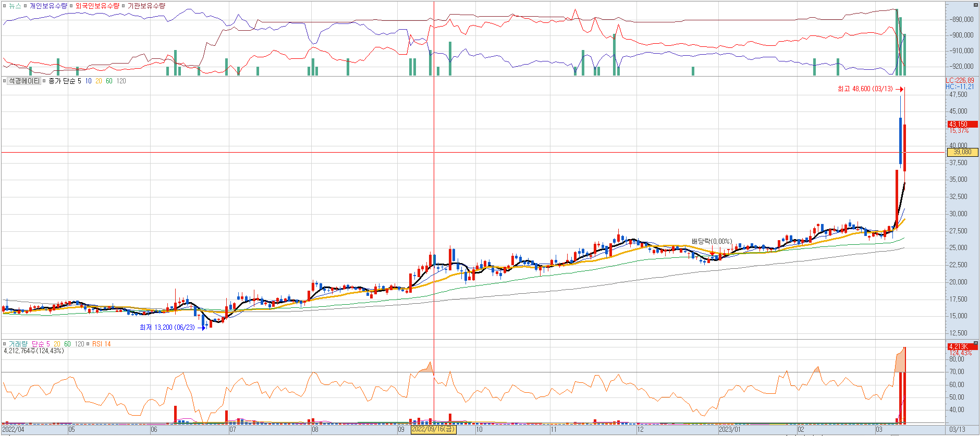Select the 뉴스 legend label
This screenshot has height=436, width=980.
point(15,6)
